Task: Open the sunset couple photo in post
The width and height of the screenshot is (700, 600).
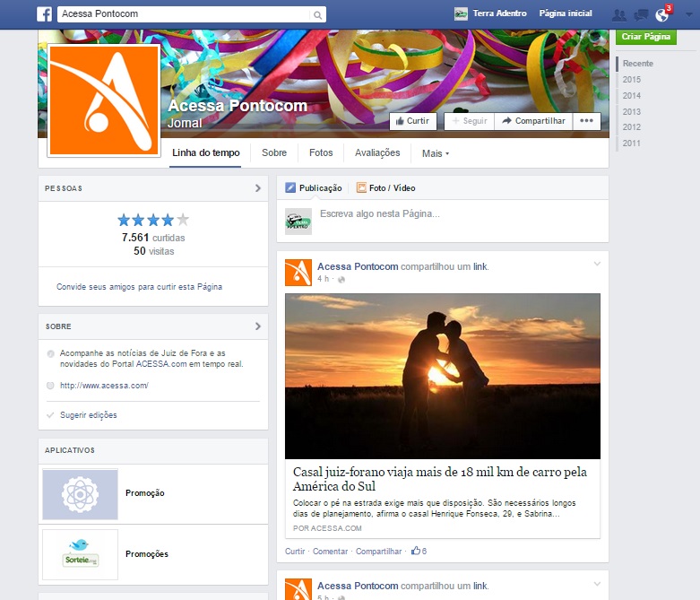Action: tap(443, 376)
